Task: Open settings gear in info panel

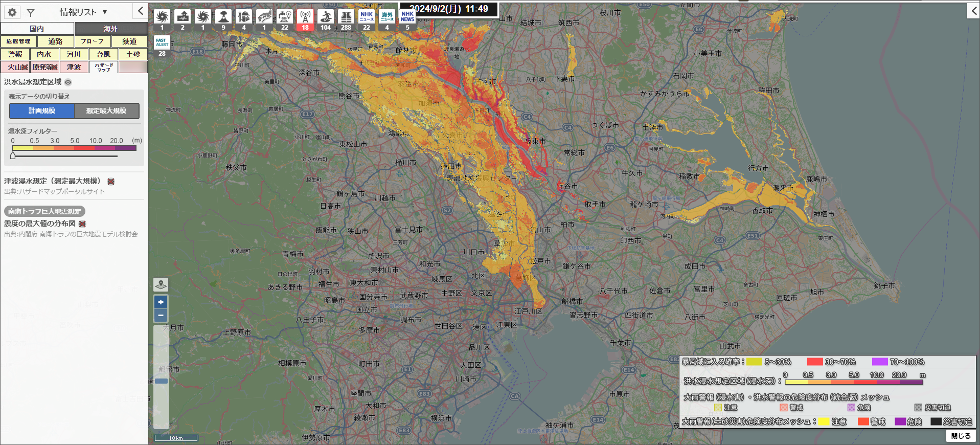Action: pos(12,12)
